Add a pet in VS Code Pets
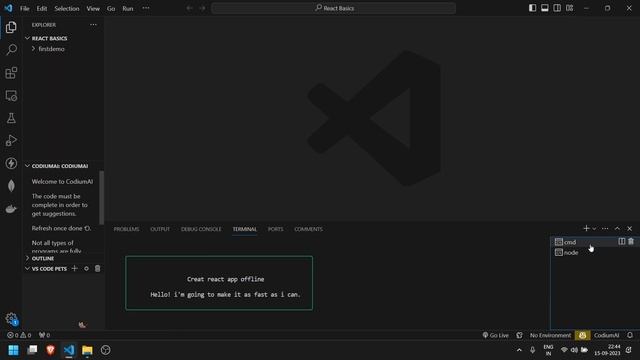This screenshot has height=360, width=640. point(75,268)
